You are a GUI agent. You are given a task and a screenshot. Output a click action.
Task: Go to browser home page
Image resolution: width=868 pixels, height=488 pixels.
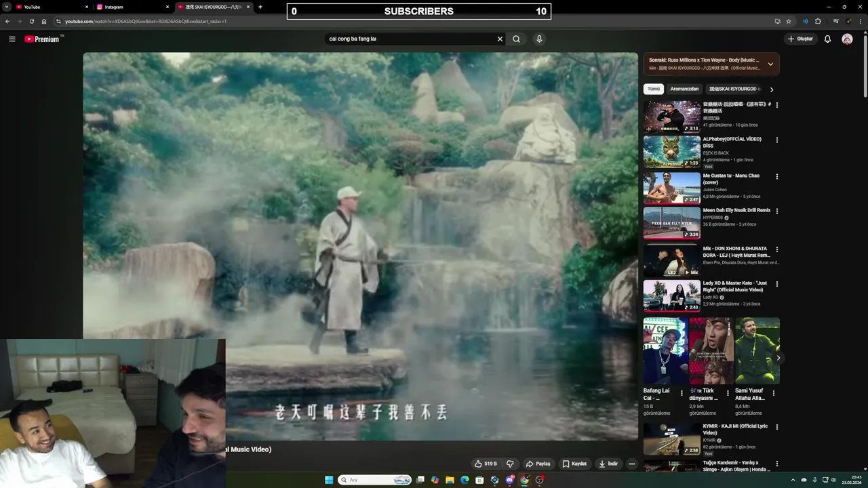pos(44,21)
